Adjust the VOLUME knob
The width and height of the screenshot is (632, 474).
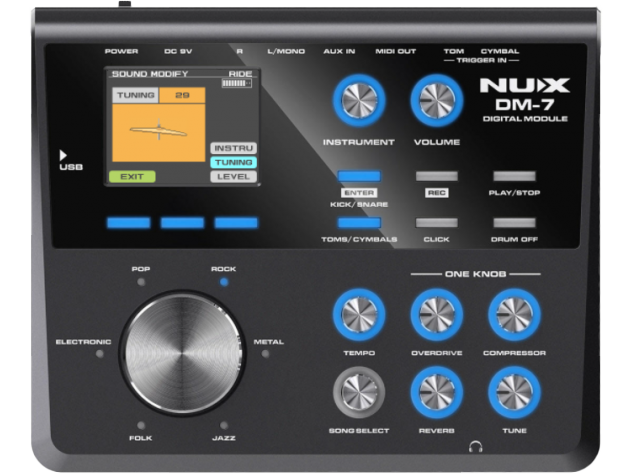[x=437, y=100]
